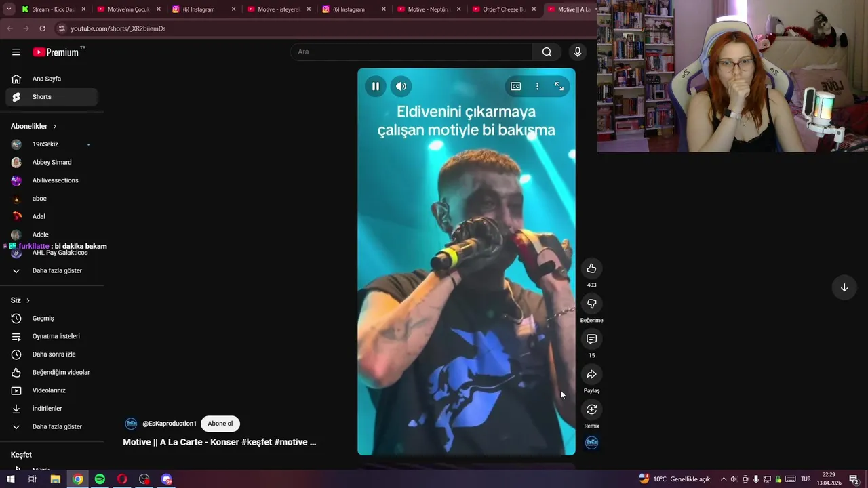Open the taskbar clock showing 22:29
Viewport: 868px width, 488px height.
coord(829,479)
